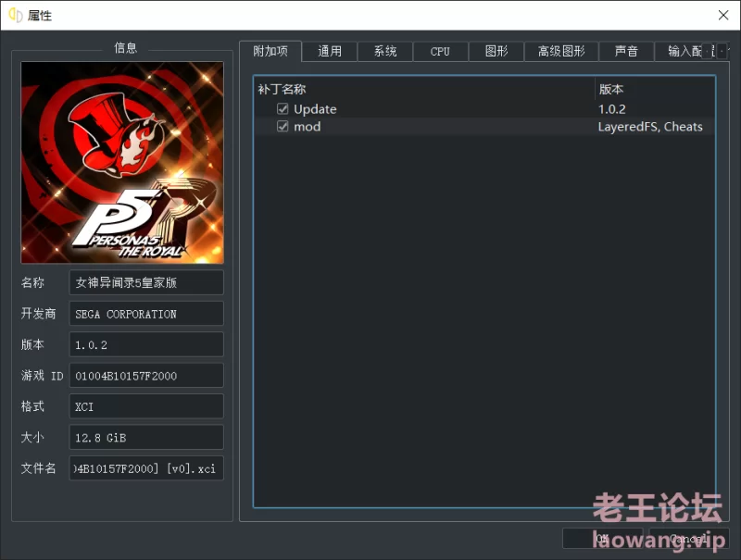Close the 属性 window
This screenshot has width=741, height=560.
point(723,15)
